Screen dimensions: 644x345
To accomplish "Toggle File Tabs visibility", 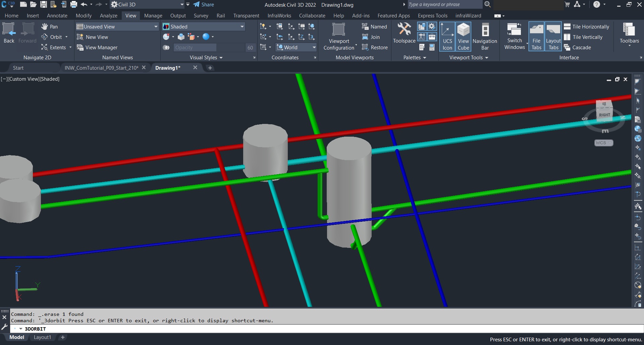I will coord(536,36).
